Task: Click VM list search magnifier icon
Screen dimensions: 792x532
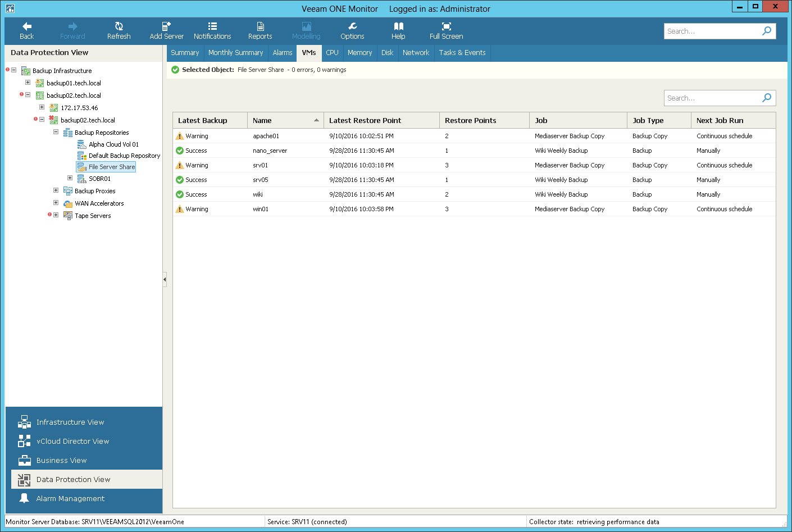Action: pos(767,98)
